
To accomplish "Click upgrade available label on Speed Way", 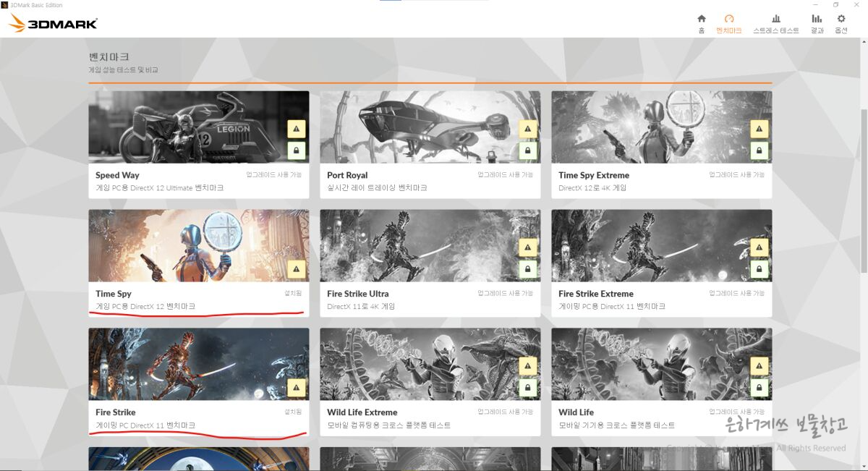I will [273, 174].
